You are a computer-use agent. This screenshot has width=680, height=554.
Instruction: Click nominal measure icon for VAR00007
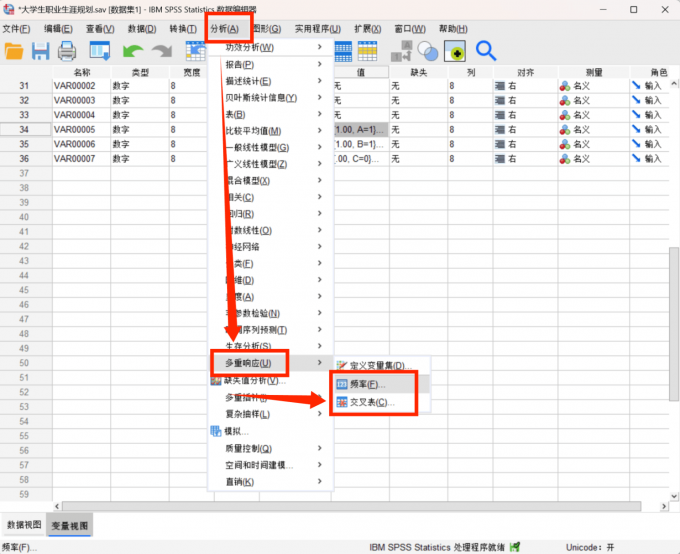tap(565, 159)
